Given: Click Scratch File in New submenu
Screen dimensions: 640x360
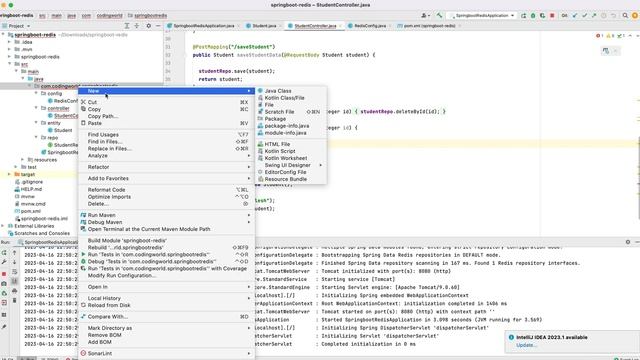Looking at the screenshot, I should click(291, 112).
